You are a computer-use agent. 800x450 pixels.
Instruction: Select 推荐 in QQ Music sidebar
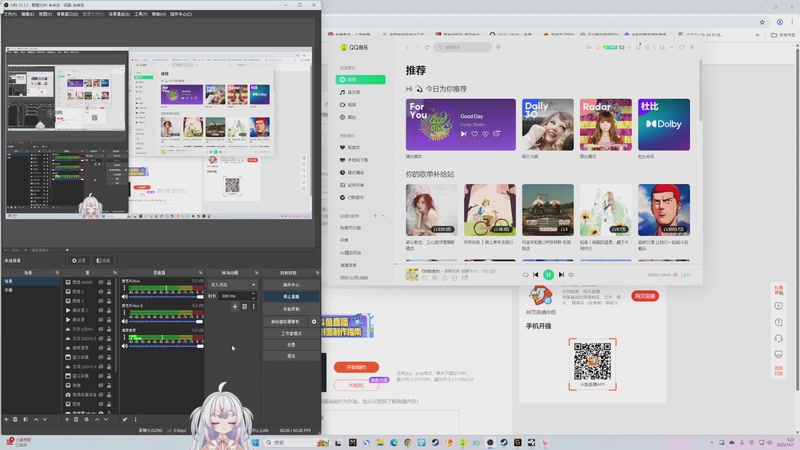click(361, 80)
